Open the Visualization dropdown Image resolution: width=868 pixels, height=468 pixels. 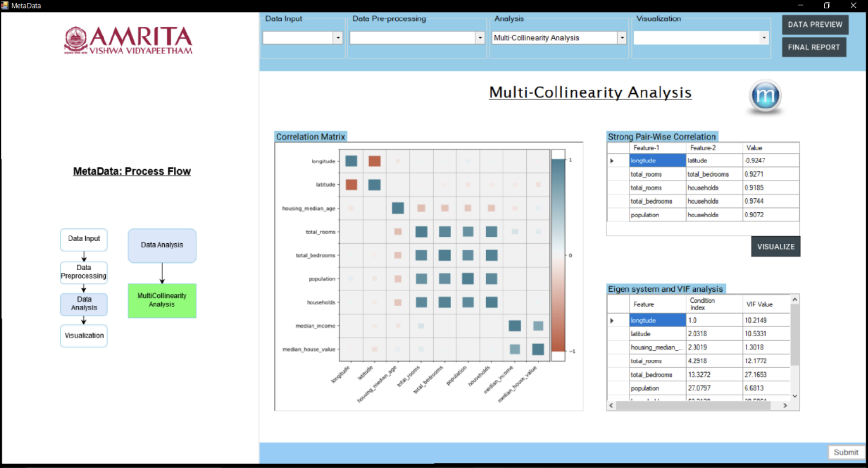[x=764, y=37]
